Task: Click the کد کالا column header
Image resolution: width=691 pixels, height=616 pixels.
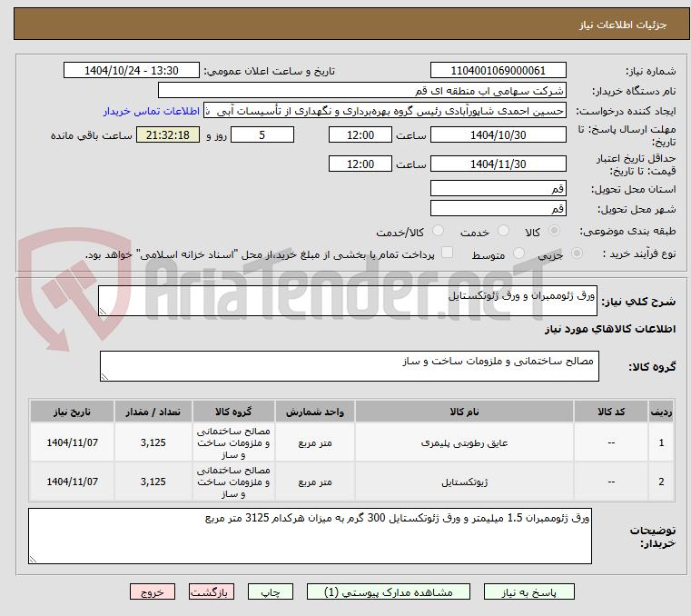Action: pyautogui.click(x=611, y=412)
